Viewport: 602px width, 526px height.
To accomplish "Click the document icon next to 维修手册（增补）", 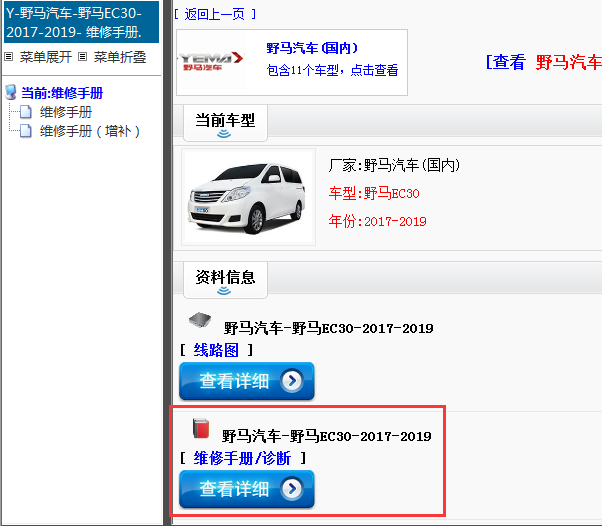I will pyautogui.click(x=26, y=131).
